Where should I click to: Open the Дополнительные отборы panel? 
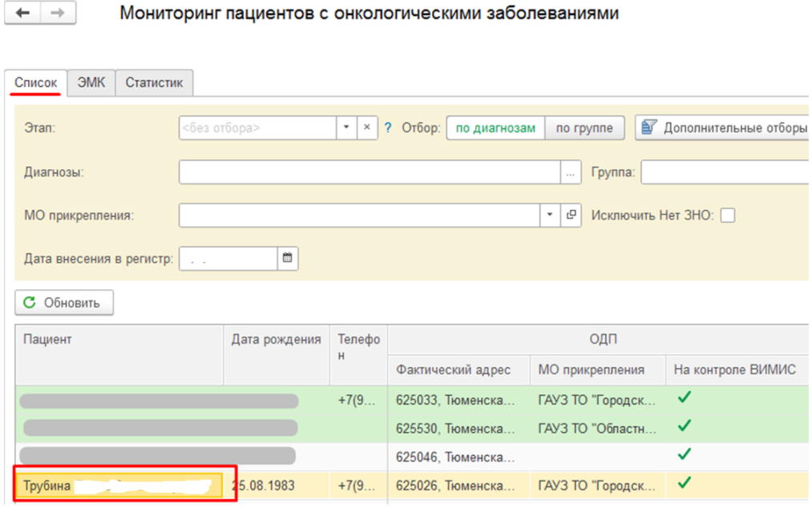(x=724, y=128)
